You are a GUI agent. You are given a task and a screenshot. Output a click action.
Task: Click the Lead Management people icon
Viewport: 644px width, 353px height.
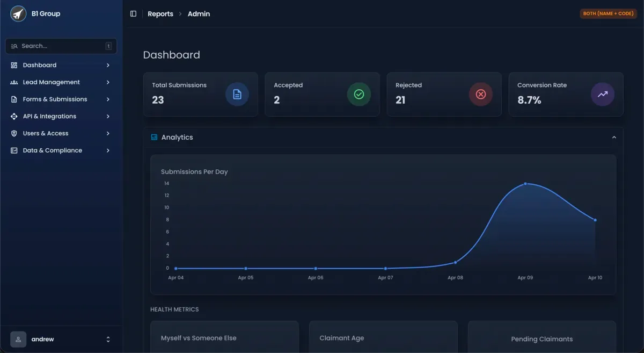14,82
